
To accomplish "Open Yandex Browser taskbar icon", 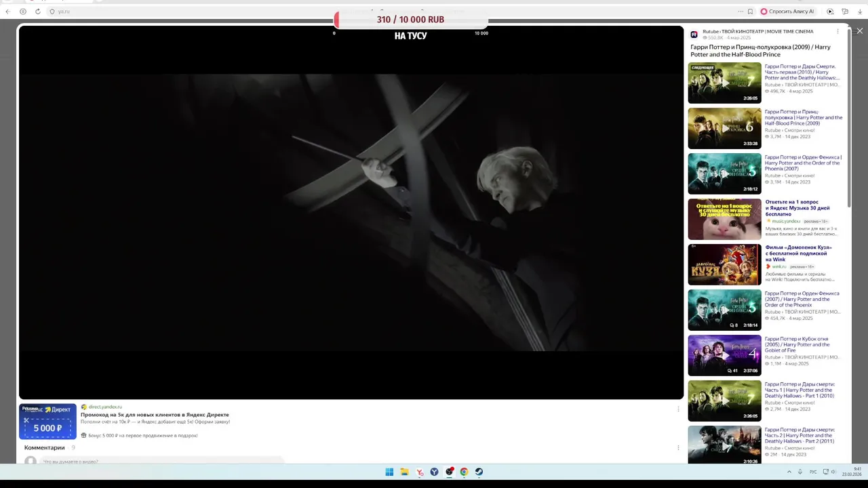I will click(x=420, y=472).
